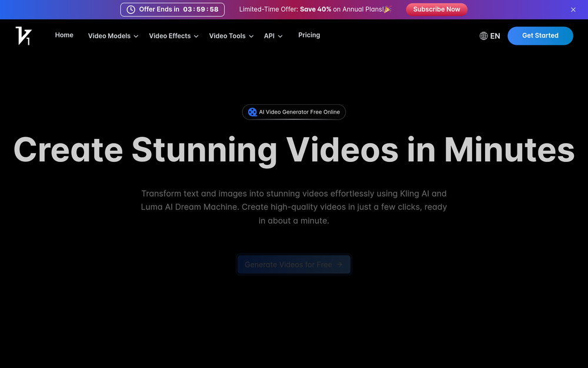Click the Subscribe Now button
Image resolution: width=588 pixels, height=368 pixels.
(436, 9)
